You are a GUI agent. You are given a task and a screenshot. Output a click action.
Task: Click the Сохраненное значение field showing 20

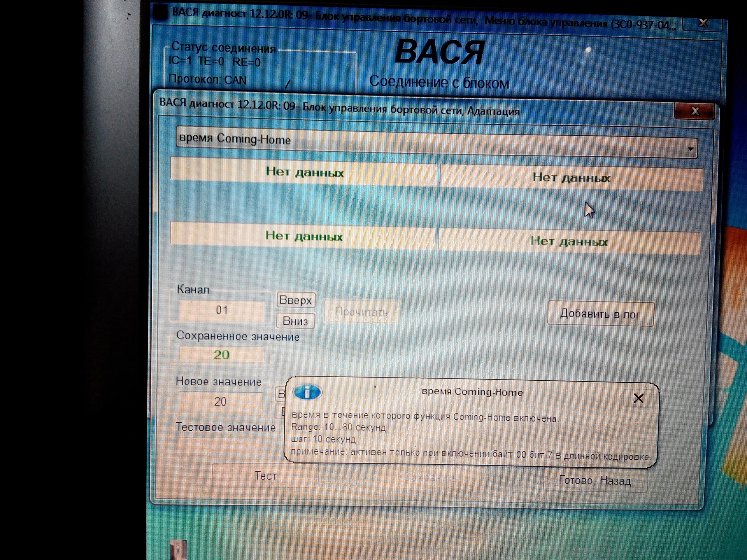pyautogui.click(x=221, y=355)
